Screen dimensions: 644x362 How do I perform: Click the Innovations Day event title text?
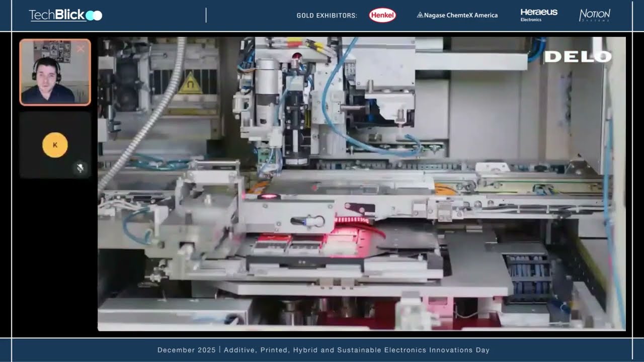click(357, 350)
